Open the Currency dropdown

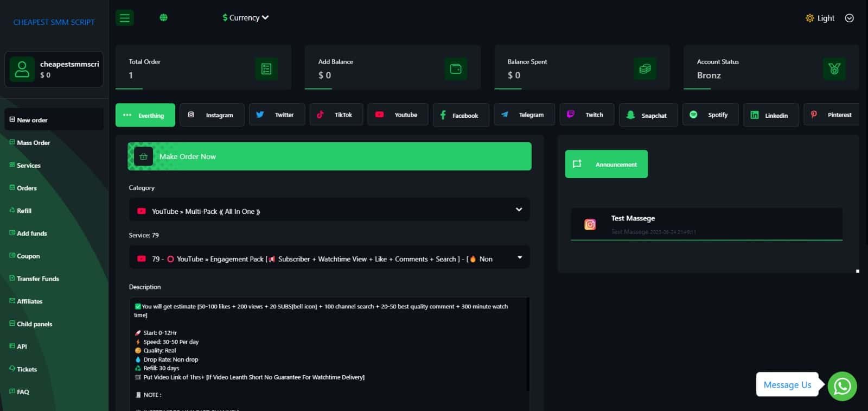(245, 18)
